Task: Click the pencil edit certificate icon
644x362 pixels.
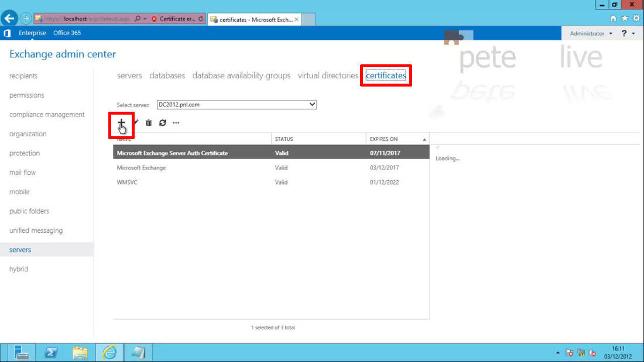Action: pos(136,123)
